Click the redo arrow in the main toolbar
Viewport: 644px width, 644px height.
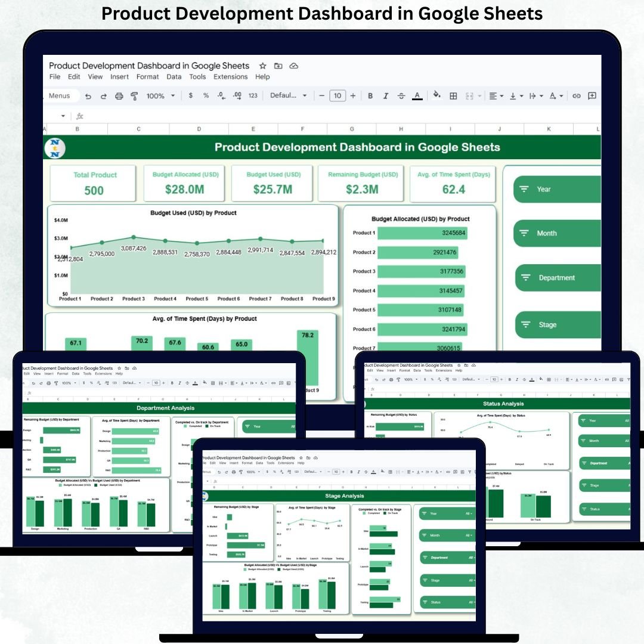point(103,96)
